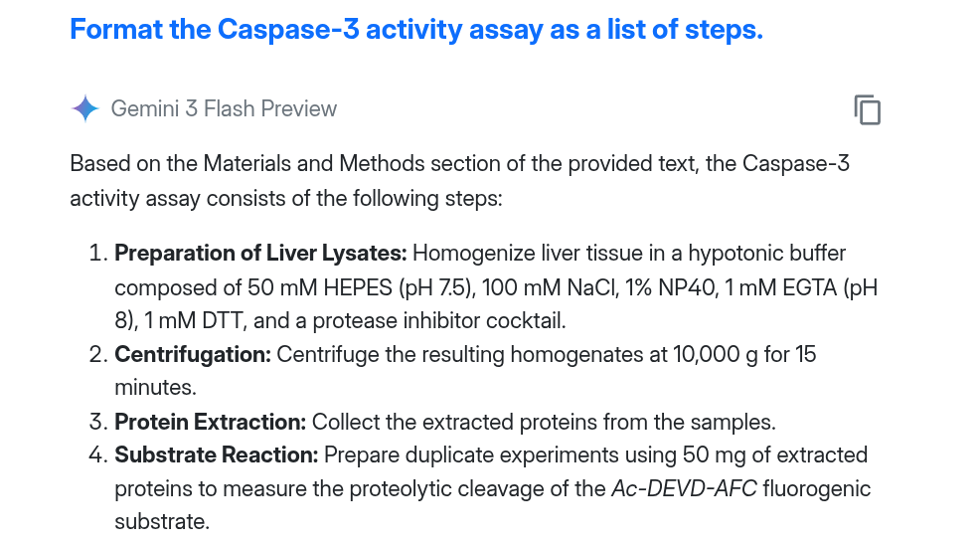The image size is (980, 544).
Task: Click the bold "Preparation of Liver Lysates" title
Action: pyautogui.click(x=260, y=254)
